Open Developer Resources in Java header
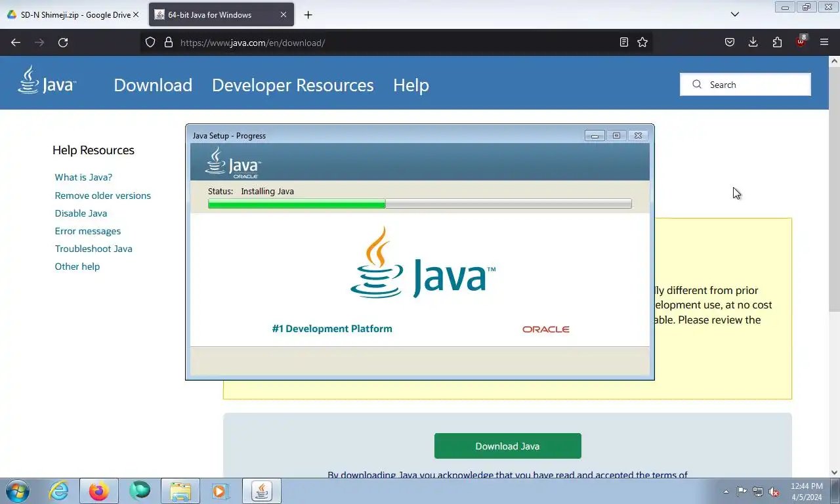Image resolution: width=840 pixels, height=504 pixels. pos(293,85)
